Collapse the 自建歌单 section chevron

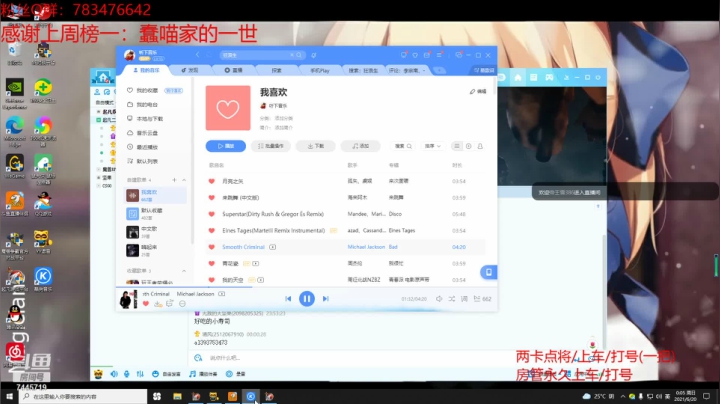[184, 180]
